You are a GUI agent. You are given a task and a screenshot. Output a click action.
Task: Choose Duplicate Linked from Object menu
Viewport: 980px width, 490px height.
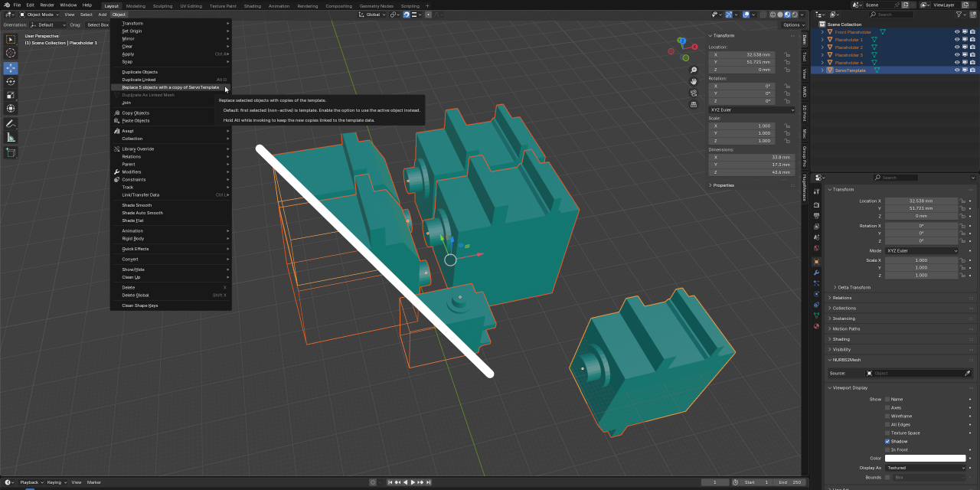pyautogui.click(x=170, y=80)
